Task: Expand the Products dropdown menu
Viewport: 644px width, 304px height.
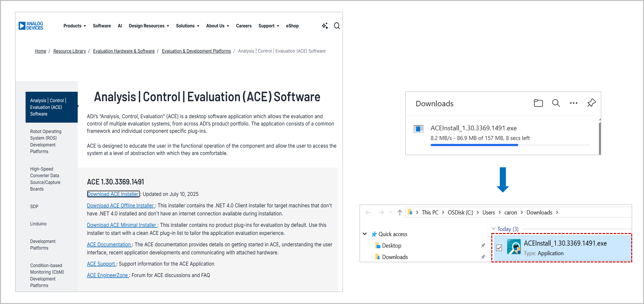Action: click(85, 26)
